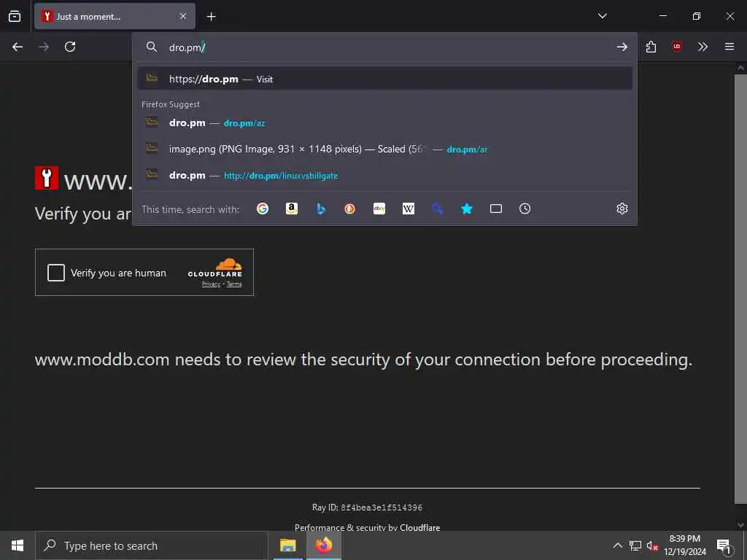Close the 'Just a moment...' tab
The height and width of the screenshot is (560, 747).
point(183,16)
